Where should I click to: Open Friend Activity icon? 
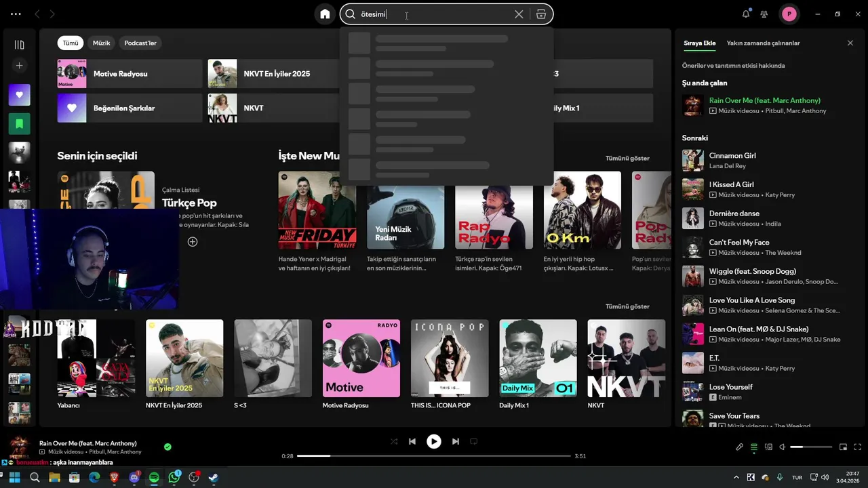(x=764, y=14)
